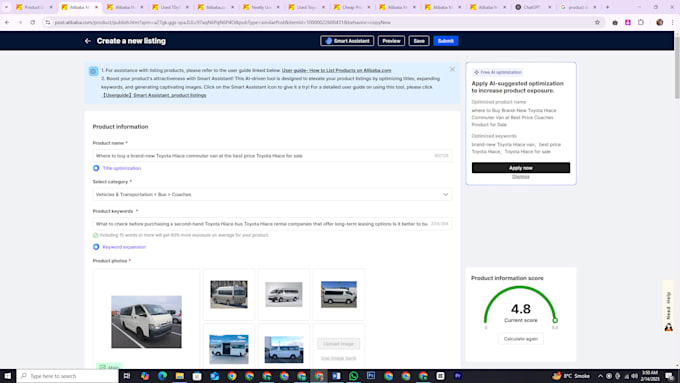This screenshot has height=383, width=680.
Task: Close the blue user guide notice
Action: point(452,69)
